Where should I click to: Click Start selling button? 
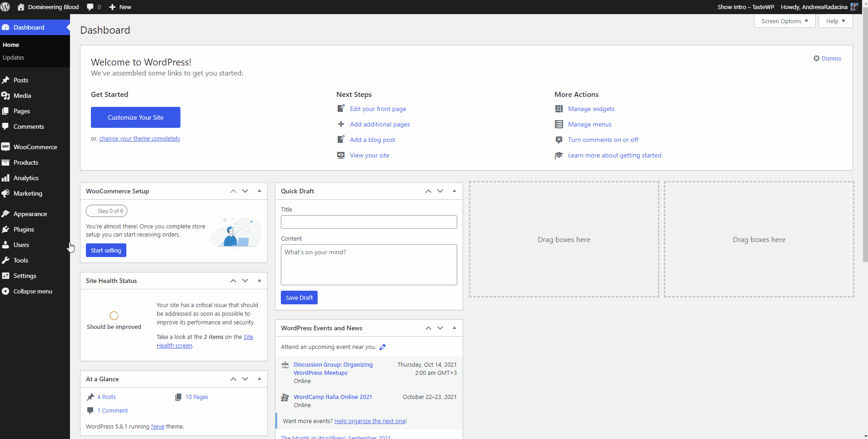click(x=106, y=250)
